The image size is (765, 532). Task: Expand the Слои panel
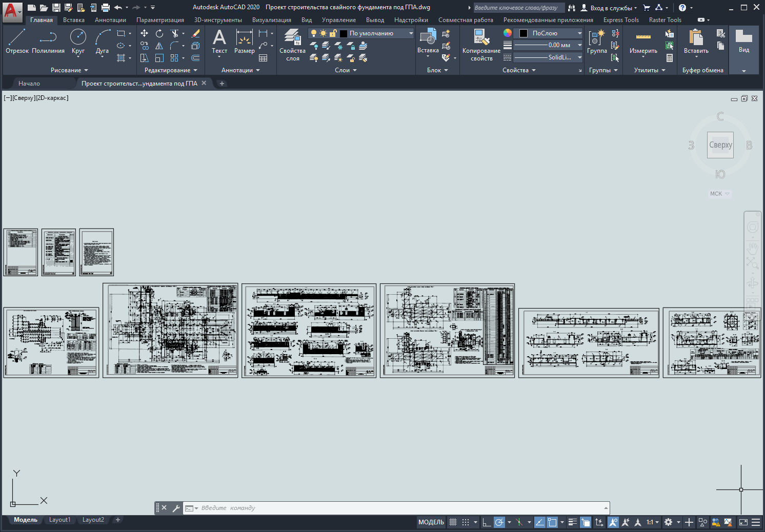tap(346, 70)
